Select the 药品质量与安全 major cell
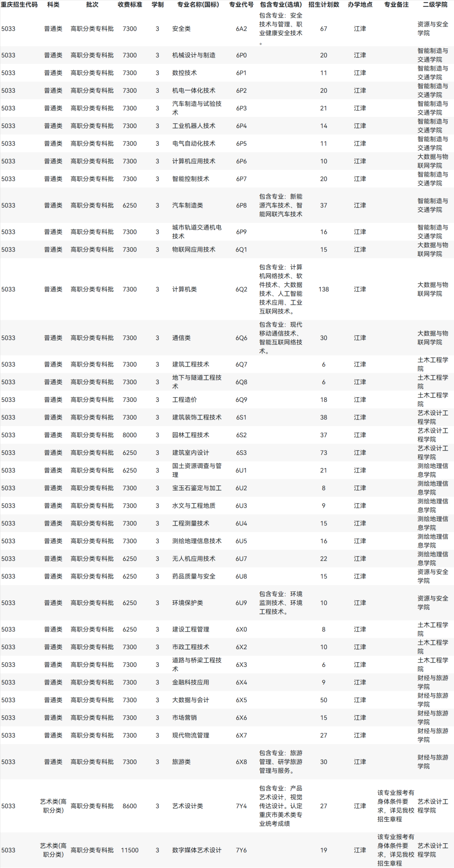This screenshot has height=868, width=454. click(x=194, y=576)
